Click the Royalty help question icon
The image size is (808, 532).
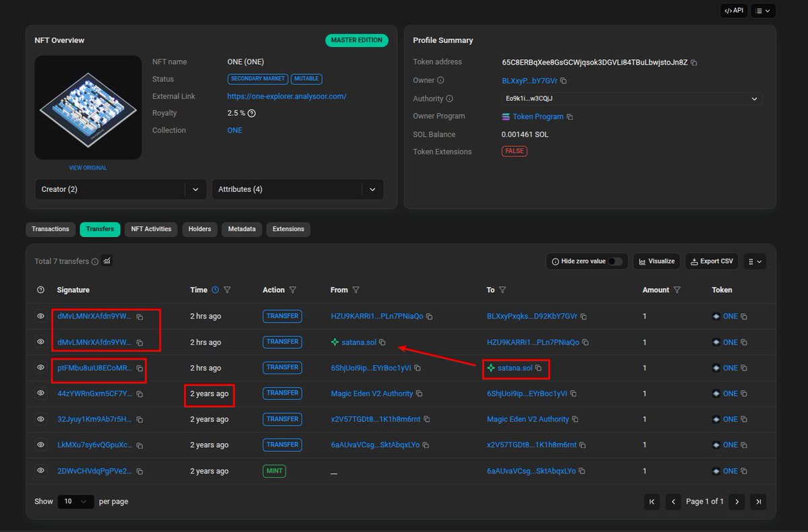252,113
